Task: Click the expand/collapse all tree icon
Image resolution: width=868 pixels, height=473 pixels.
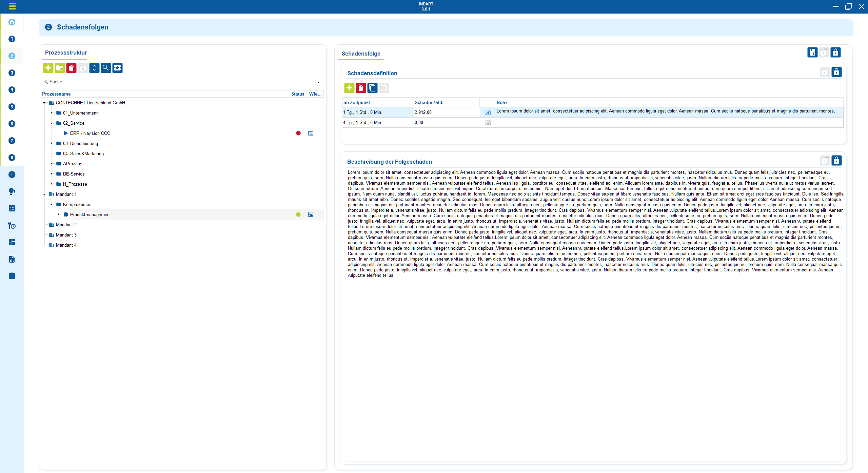Action: (x=94, y=68)
